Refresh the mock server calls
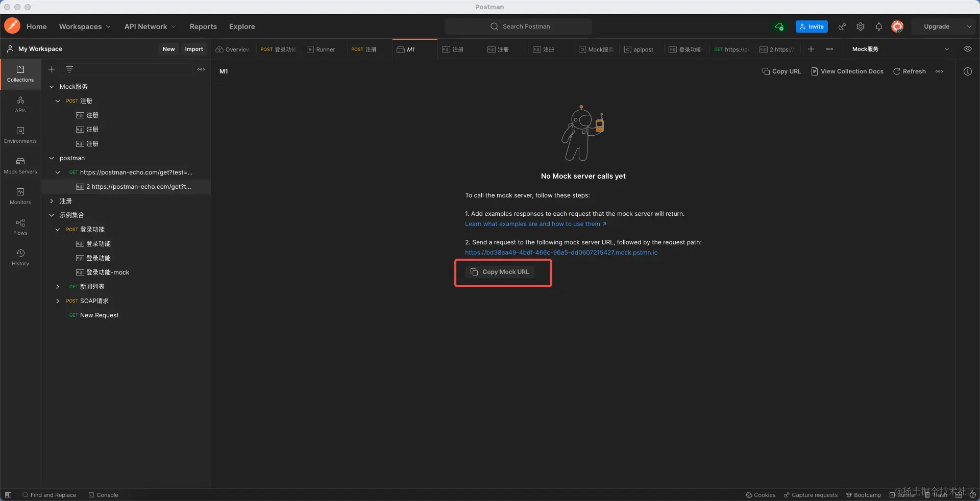Viewport: 980px width, 501px height. 910,71
